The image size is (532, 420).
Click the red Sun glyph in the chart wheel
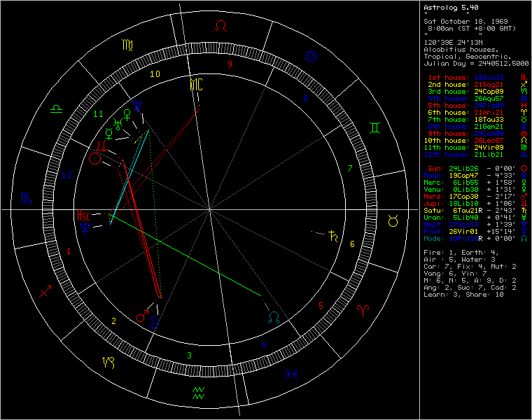pos(94,159)
